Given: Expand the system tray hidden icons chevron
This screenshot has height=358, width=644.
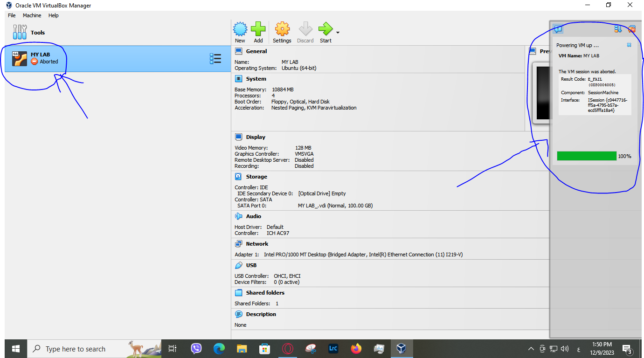Looking at the screenshot, I should (x=531, y=349).
